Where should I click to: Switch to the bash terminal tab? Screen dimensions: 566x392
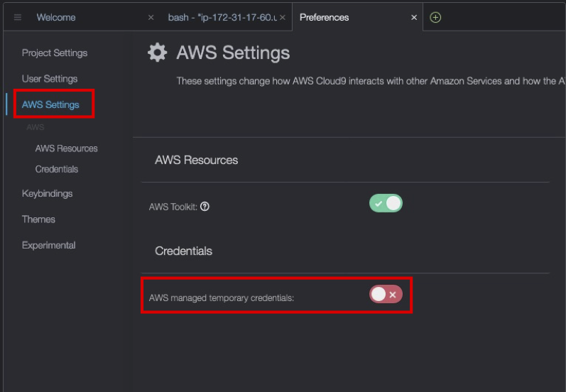tap(222, 17)
